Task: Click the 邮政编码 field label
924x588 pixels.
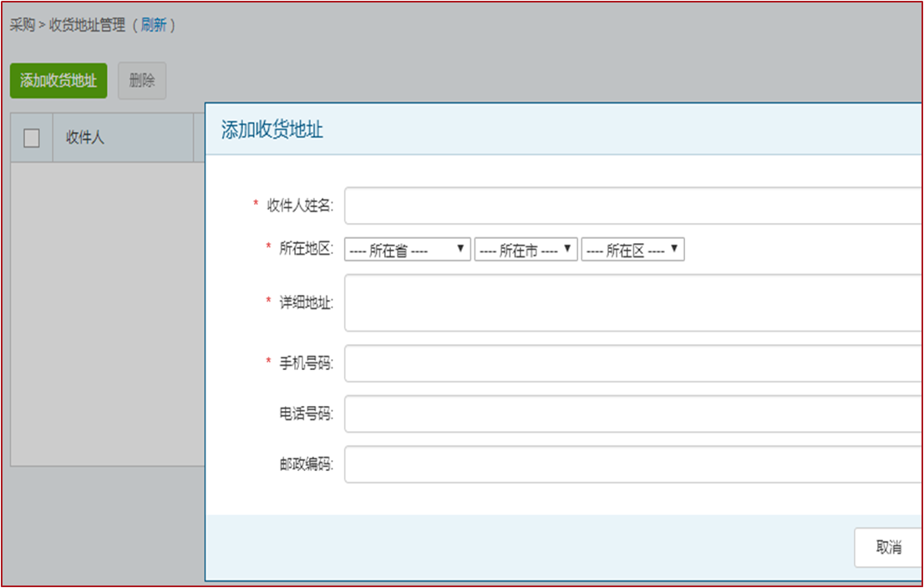Action: point(306,465)
